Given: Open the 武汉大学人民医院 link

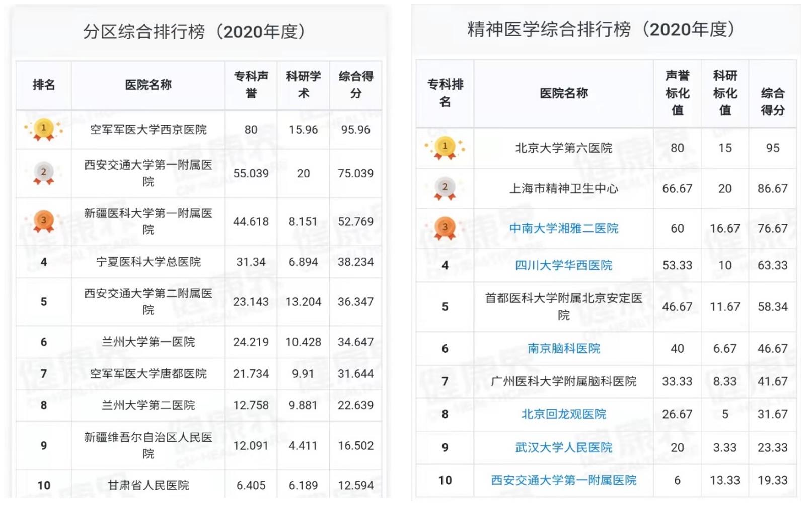Looking at the screenshot, I should (x=564, y=448).
